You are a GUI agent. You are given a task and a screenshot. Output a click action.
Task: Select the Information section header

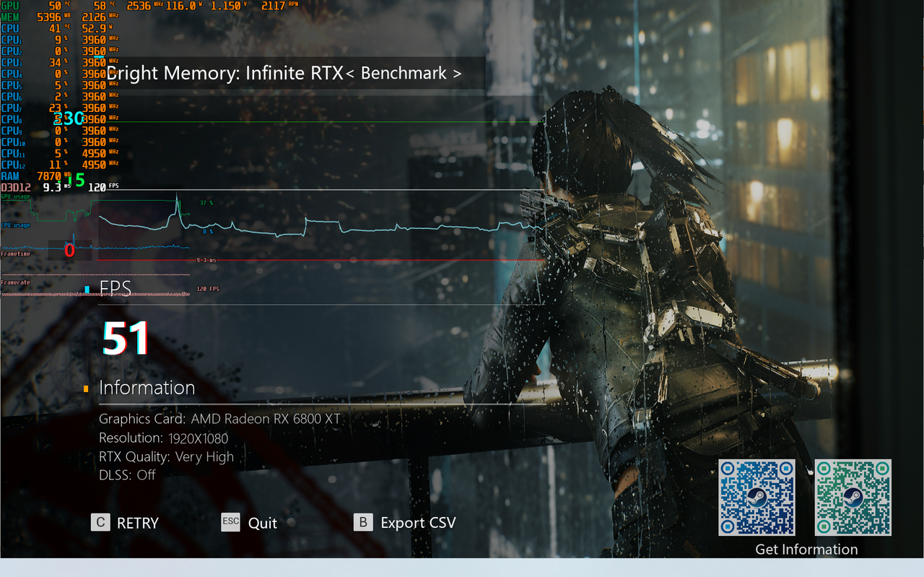[x=147, y=388]
